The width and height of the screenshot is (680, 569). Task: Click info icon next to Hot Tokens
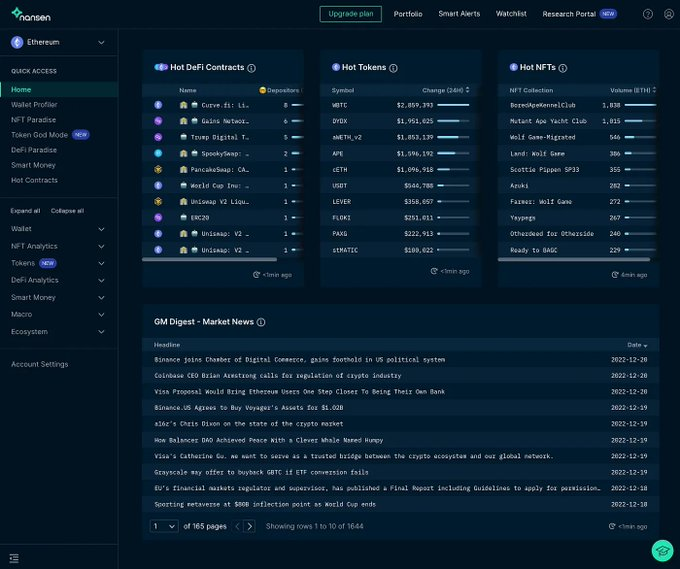pos(393,68)
